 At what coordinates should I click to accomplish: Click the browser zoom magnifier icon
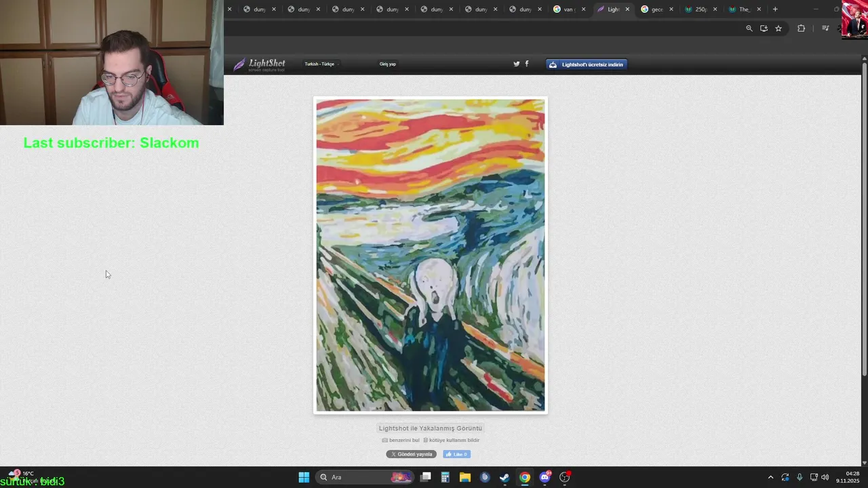coord(749,28)
